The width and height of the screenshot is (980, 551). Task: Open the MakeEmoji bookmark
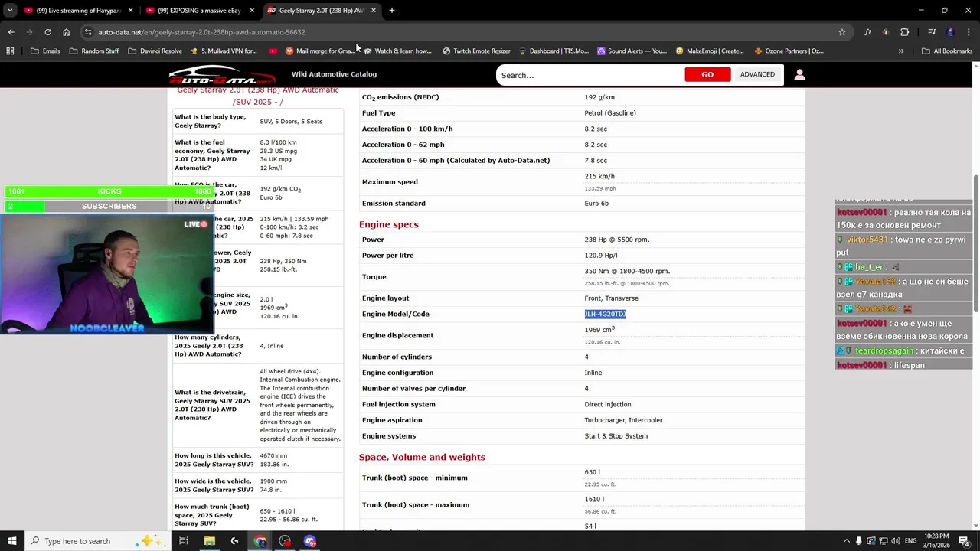click(710, 51)
